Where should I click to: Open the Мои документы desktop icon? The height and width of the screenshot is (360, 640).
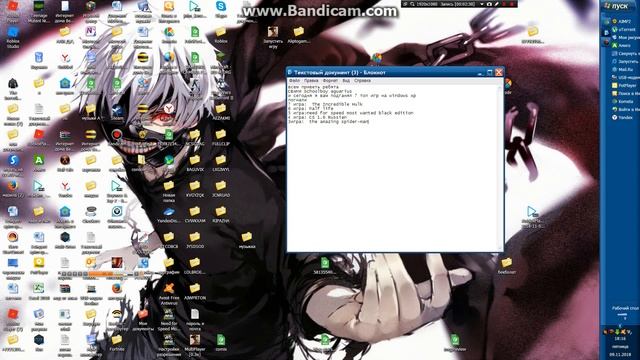pos(143,320)
